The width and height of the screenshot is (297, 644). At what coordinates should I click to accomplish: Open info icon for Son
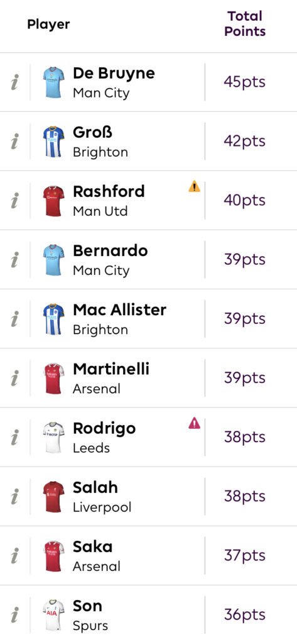15,615
